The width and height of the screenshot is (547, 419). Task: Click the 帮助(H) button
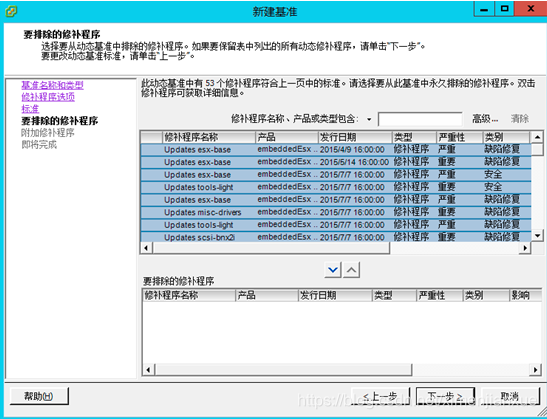(x=39, y=396)
